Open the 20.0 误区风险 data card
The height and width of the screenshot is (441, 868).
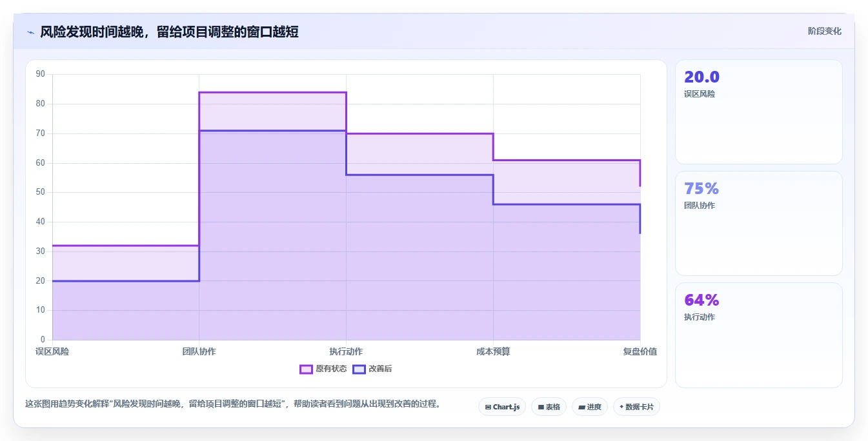pos(759,112)
